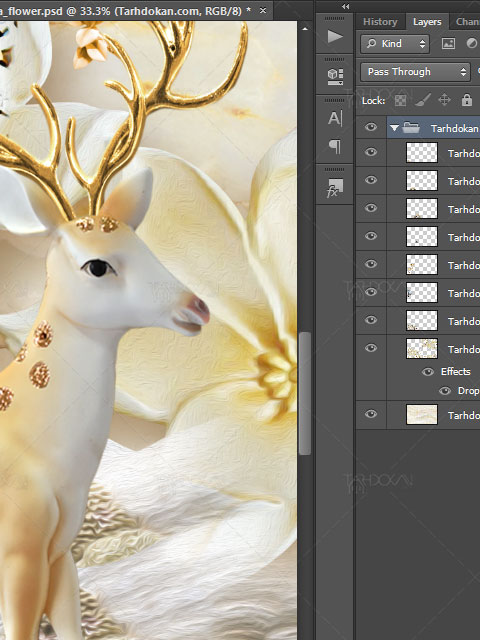Screen dimensions: 480x640
Task: Click canvas scrollbar up arrow
Action: [x=304, y=29]
